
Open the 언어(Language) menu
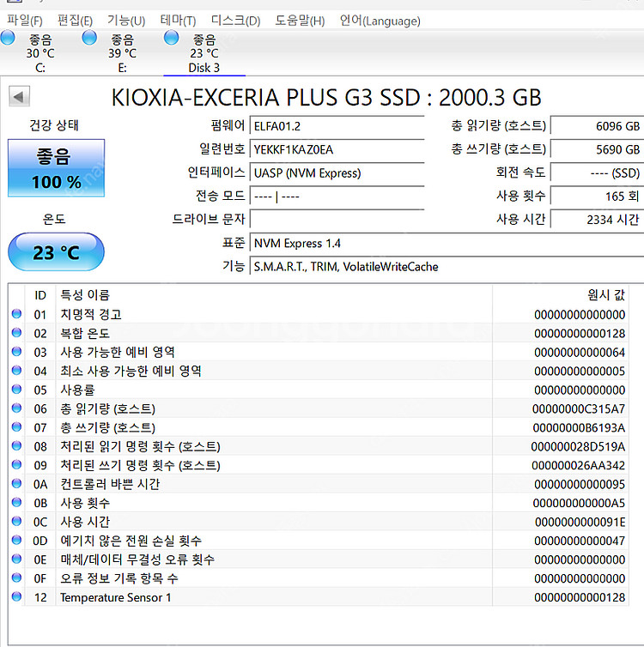point(380,21)
